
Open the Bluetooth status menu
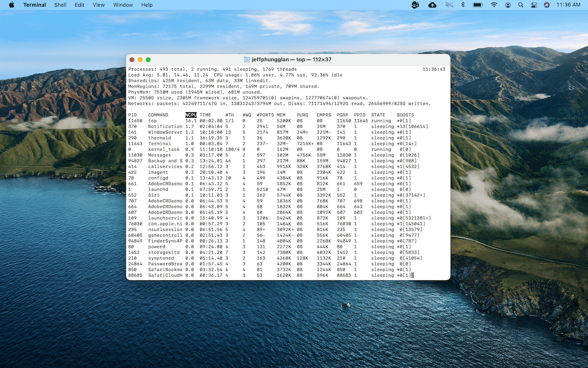462,5
